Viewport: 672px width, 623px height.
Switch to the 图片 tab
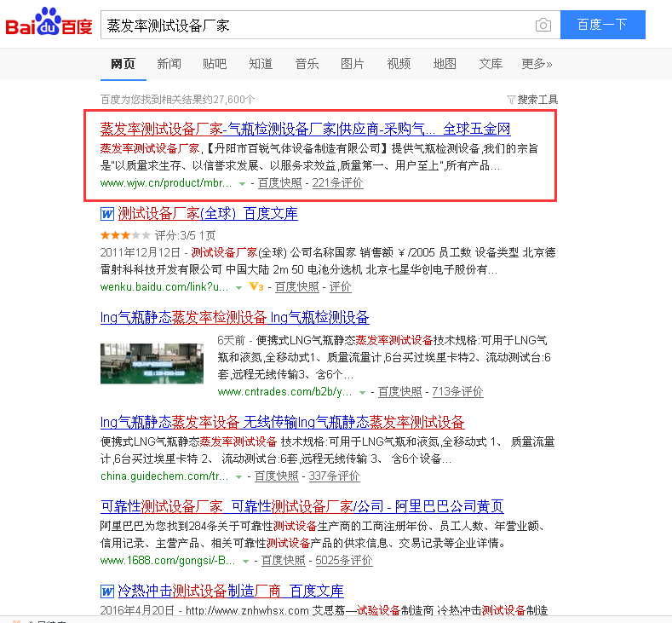353,64
